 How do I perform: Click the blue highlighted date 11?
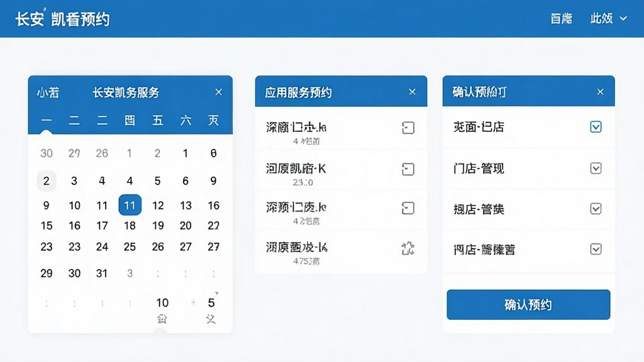[130, 205]
